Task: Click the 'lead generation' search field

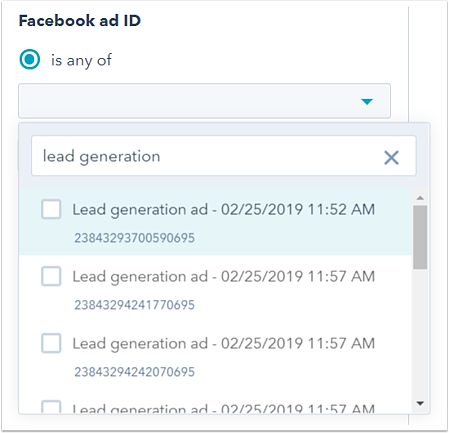Action: click(x=224, y=156)
